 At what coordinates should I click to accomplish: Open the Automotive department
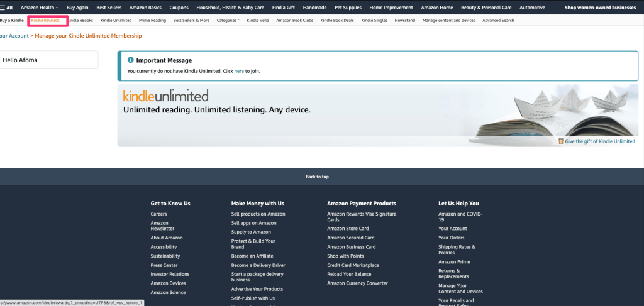pyautogui.click(x=532, y=8)
